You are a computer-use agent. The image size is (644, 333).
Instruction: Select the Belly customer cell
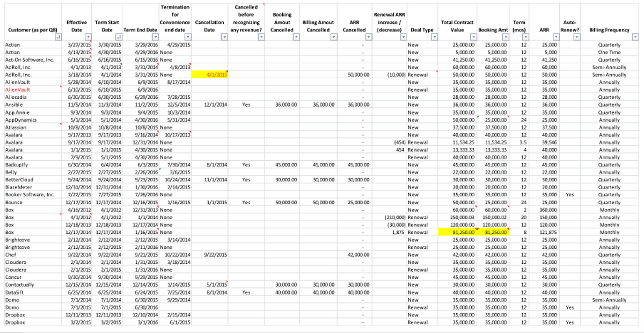(33, 173)
